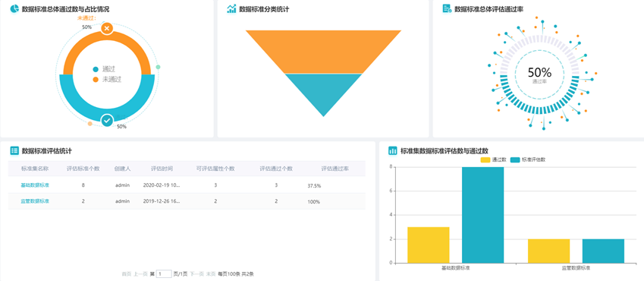Image resolution: width=644 pixels, height=281 pixels.
Task: Toggle the 未通过 legend item in donut chart
Action: [107, 80]
